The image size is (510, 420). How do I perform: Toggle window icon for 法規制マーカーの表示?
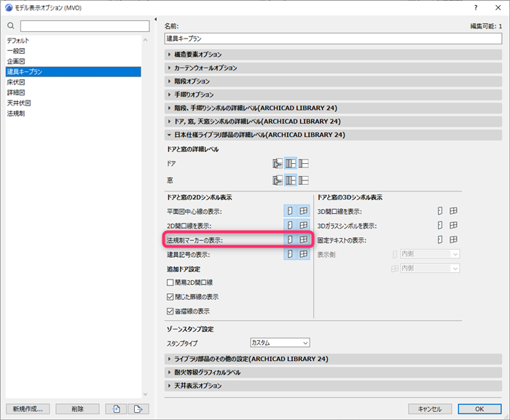(304, 240)
